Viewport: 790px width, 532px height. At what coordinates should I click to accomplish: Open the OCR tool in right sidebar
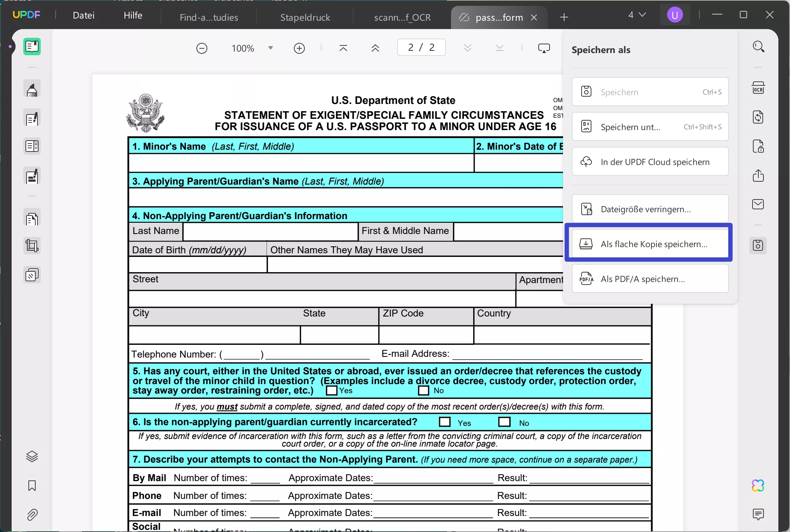(758, 88)
